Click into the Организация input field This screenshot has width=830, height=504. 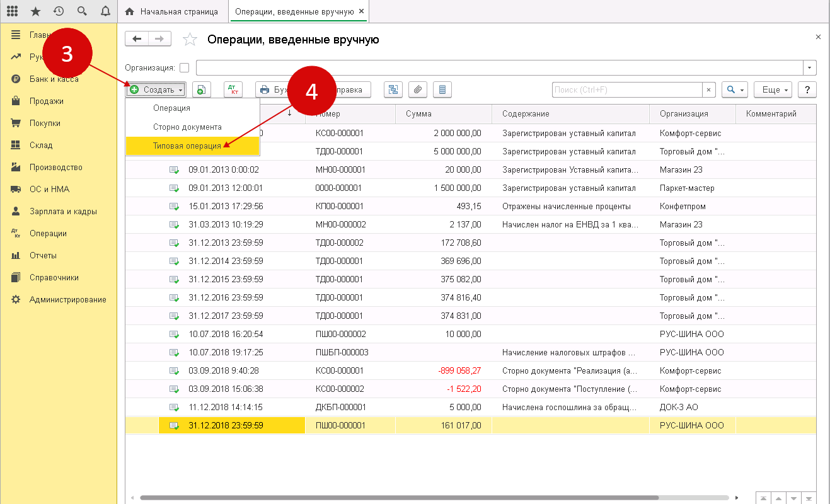(499, 68)
